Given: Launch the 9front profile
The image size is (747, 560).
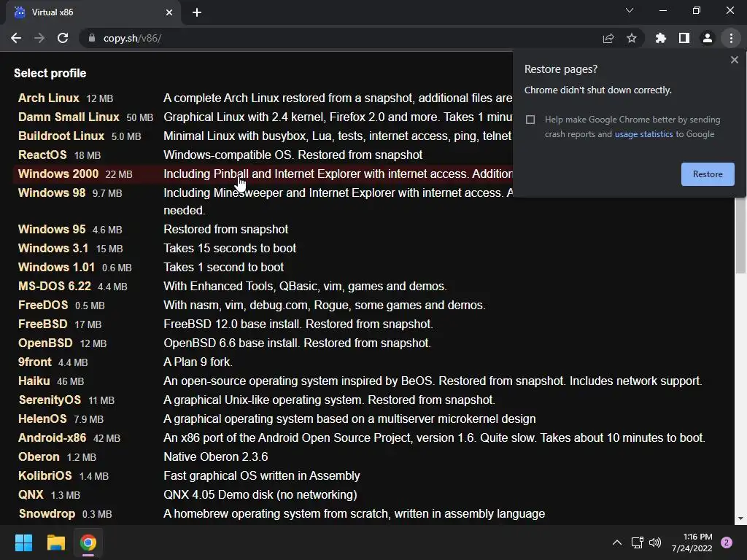Looking at the screenshot, I should 35,363.
